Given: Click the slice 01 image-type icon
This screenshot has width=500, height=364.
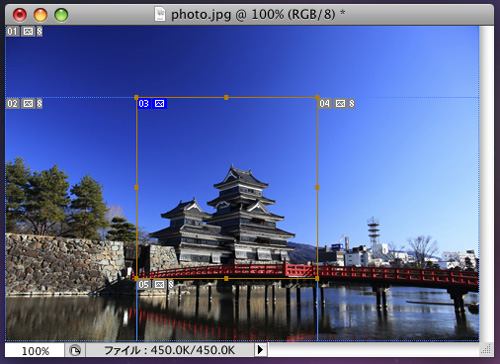Looking at the screenshot, I should coord(28,32).
